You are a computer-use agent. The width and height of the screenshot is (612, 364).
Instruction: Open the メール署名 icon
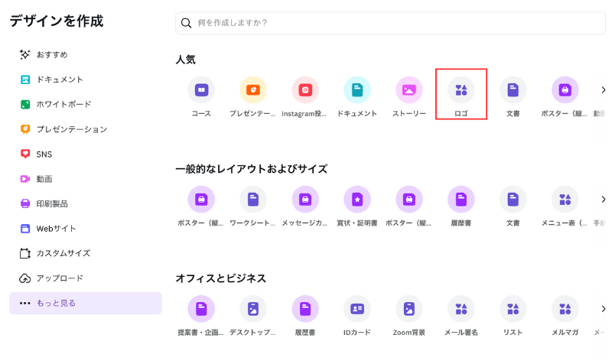coord(461,309)
